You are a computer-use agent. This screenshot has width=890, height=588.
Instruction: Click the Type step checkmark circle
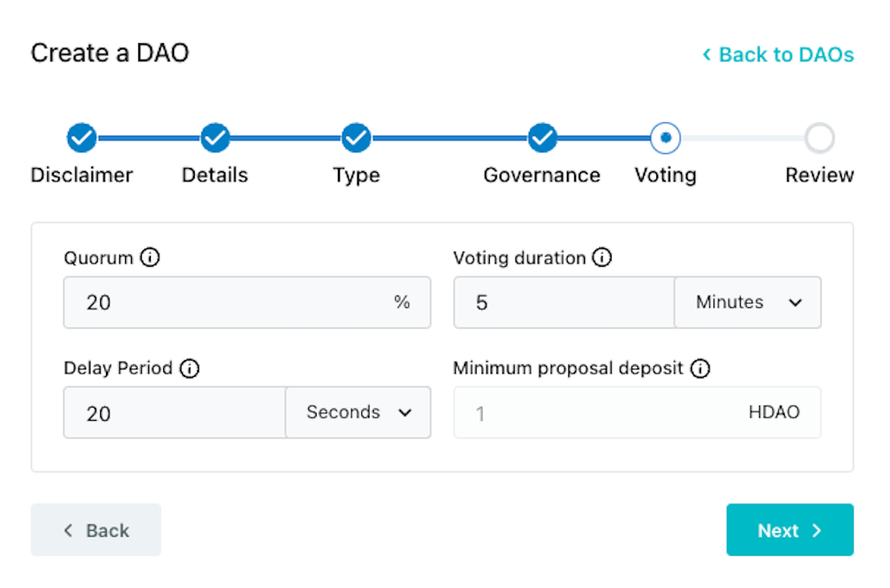point(356,138)
